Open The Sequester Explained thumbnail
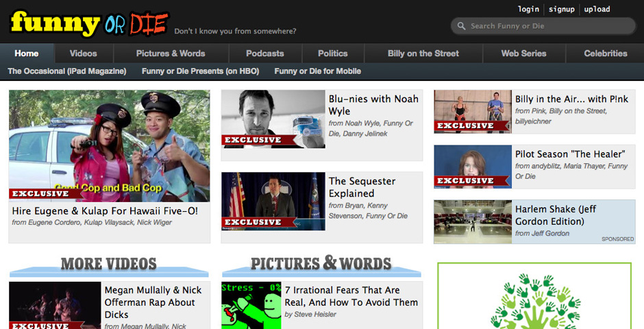This screenshot has width=644, height=329. (273, 202)
